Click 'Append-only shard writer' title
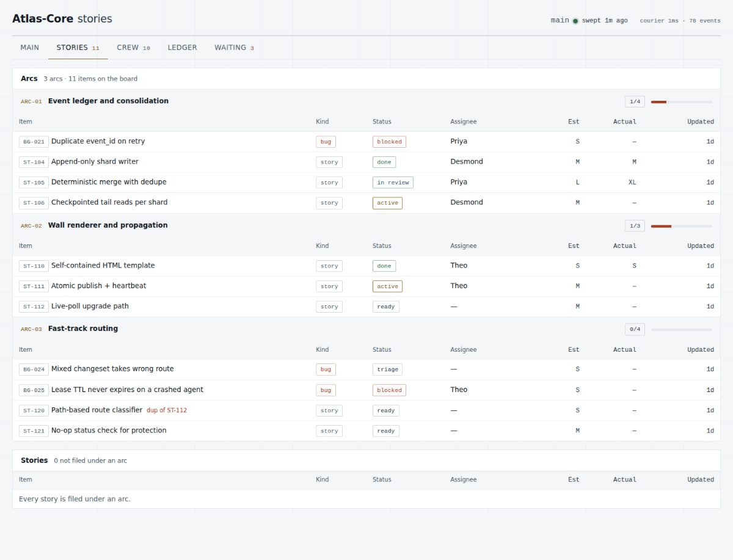The height and width of the screenshot is (560, 733). (x=95, y=162)
